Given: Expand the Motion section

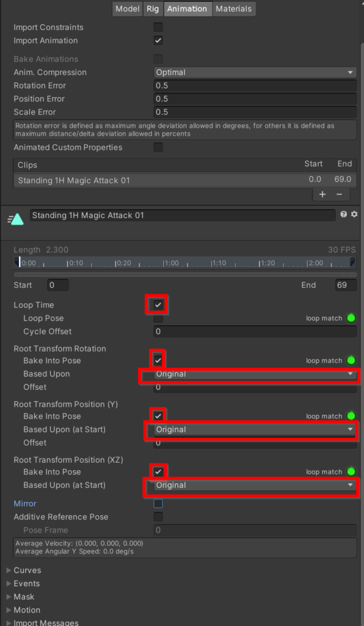Looking at the screenshot, I should [9, 610].
